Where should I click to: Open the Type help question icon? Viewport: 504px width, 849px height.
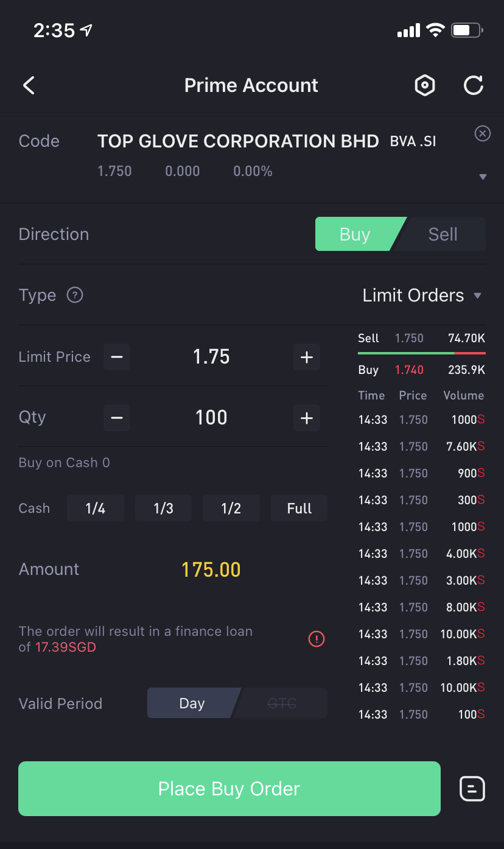(75, 295)
